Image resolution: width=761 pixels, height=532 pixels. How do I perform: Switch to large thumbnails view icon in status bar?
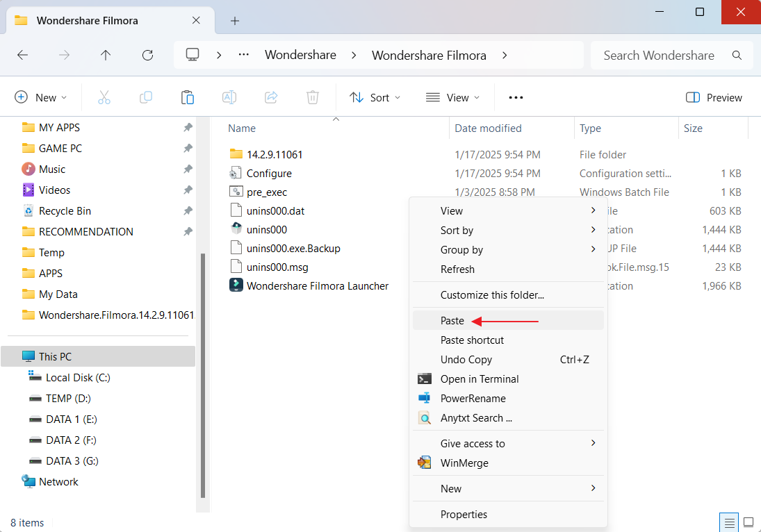click(748, 522)
